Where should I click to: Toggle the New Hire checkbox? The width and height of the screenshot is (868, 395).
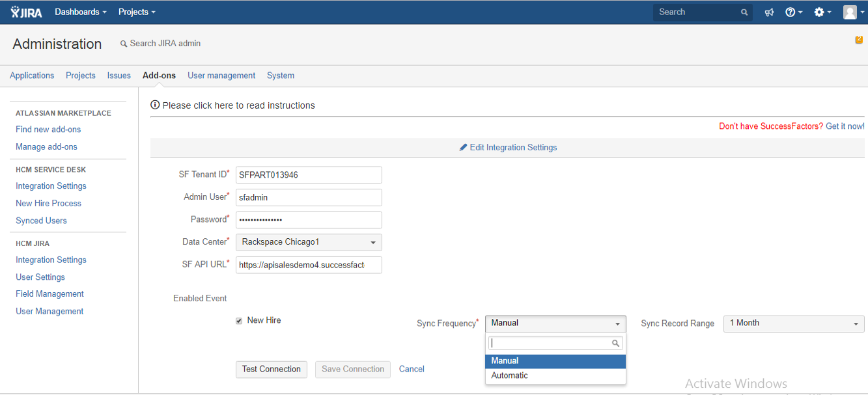tap(239, 321)
